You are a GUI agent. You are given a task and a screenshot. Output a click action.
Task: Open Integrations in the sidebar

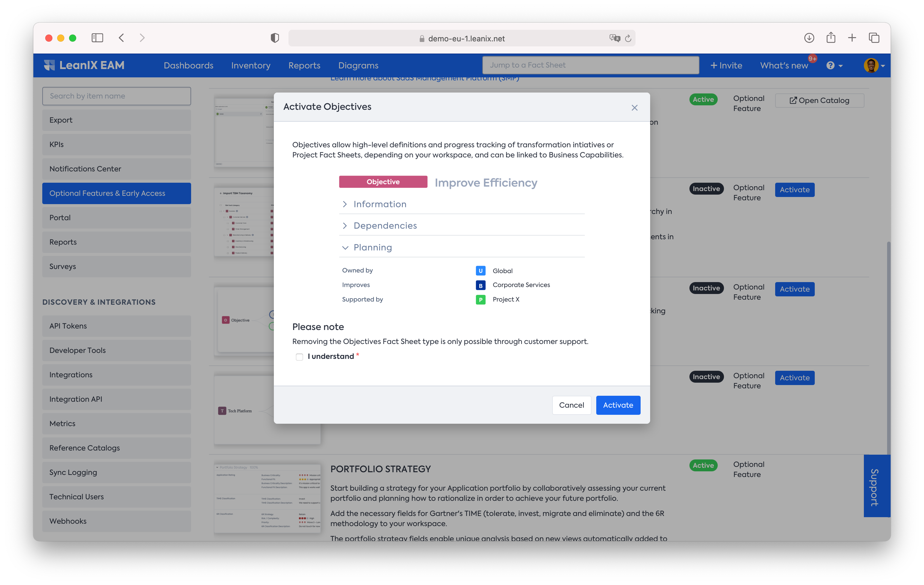point(116,375)
